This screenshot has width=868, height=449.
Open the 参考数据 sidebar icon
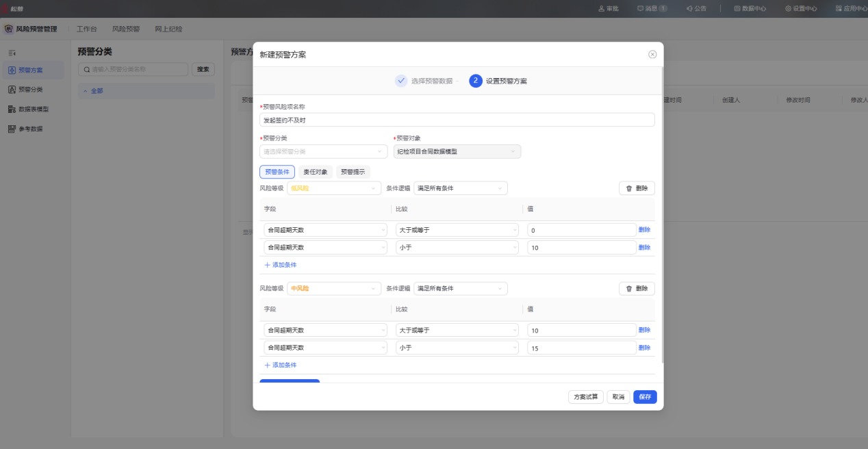pyautogui.click(x=12, y=129)
